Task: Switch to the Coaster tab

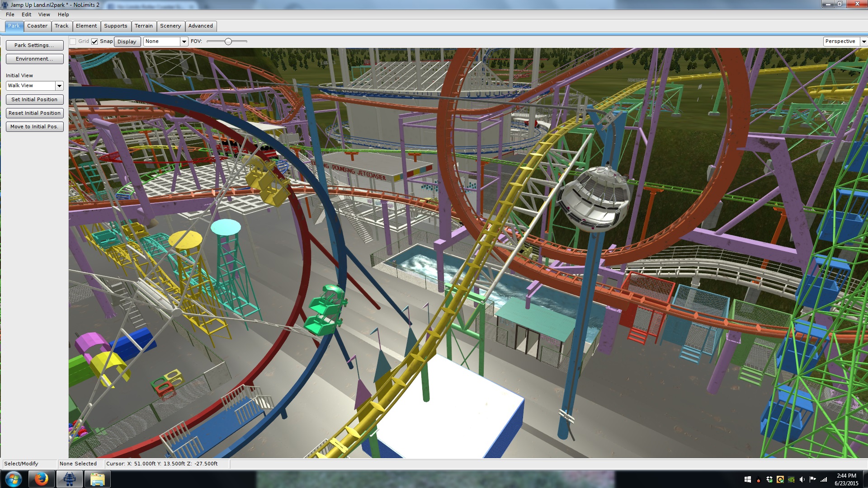Action: [x=37, y=26]
